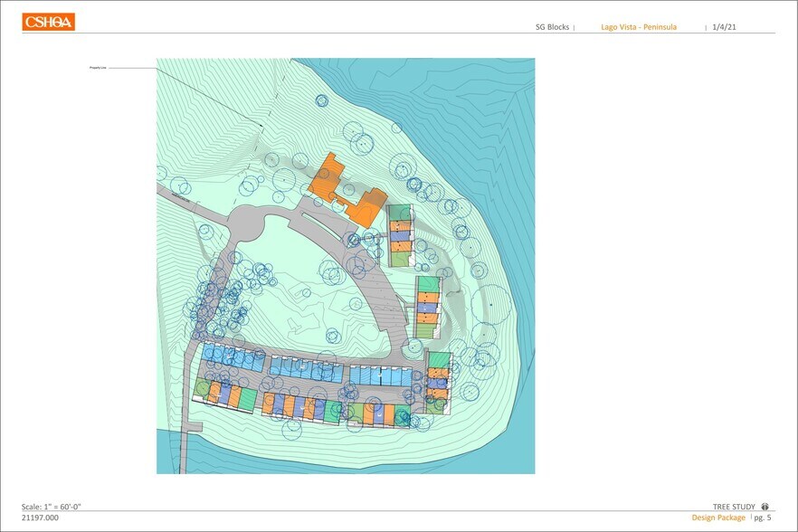Click the 1/4/21 date
The height and width of the screenshot is (532, 798).
[725, 27]
